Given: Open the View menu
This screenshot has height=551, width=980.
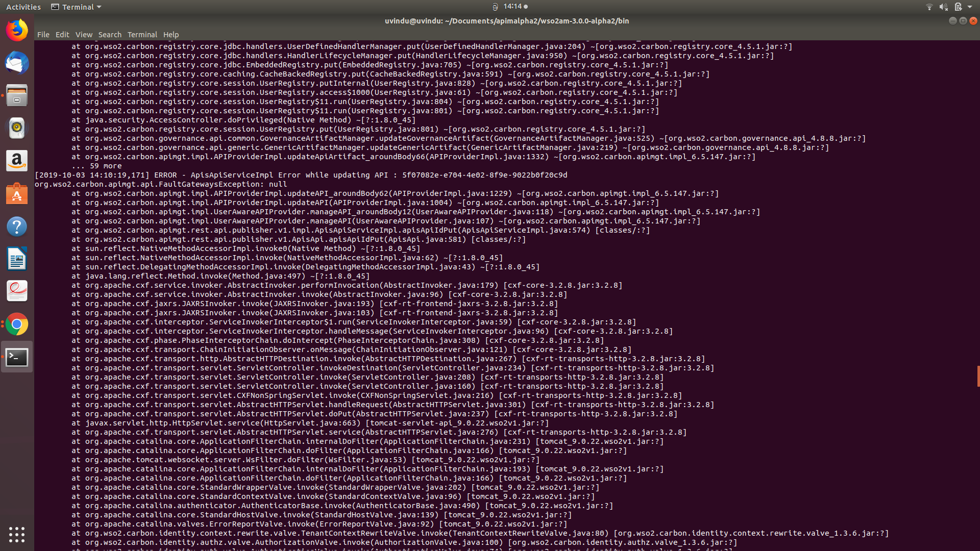Looking at the screenshot, I should point(84,35).
